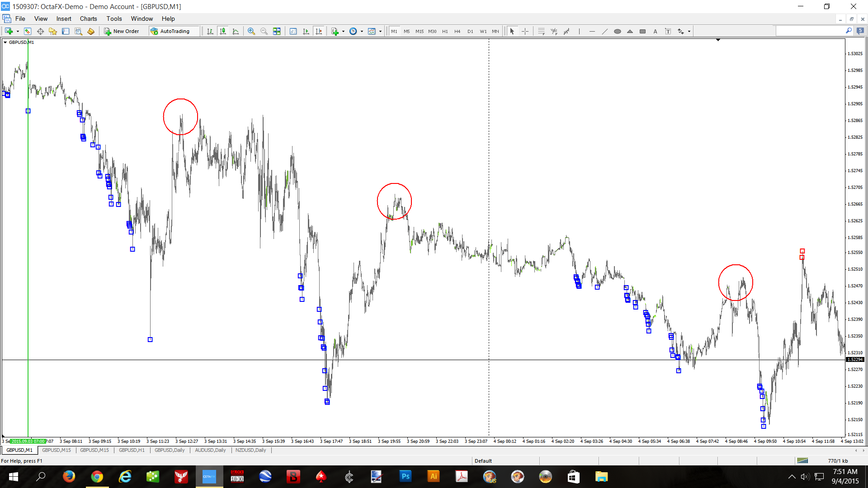The height and width of the screenshot is (488, 868).
Task: Select the Ellipse drawing tool
Action: pyautogui.click(x=617, y=31)
